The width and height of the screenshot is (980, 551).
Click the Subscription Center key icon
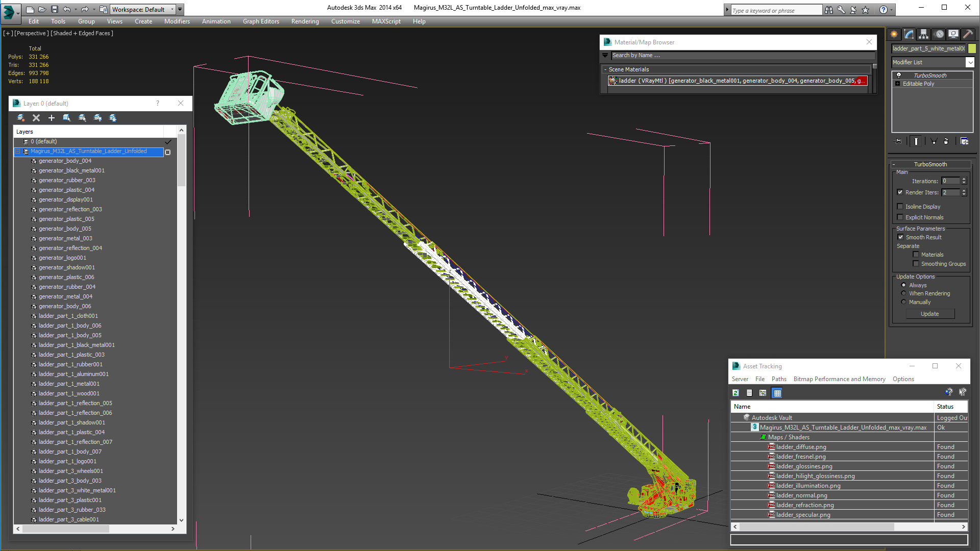tap(841, 10)
